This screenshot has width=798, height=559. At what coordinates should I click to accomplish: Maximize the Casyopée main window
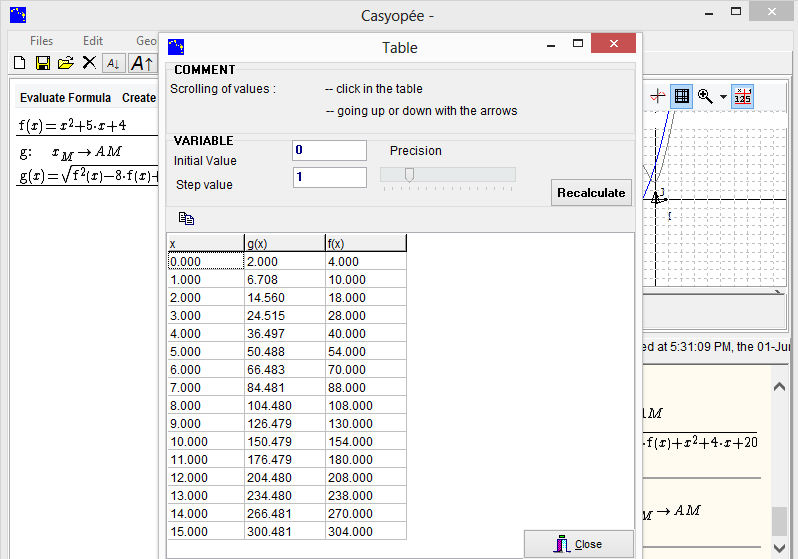coord(736,11)
